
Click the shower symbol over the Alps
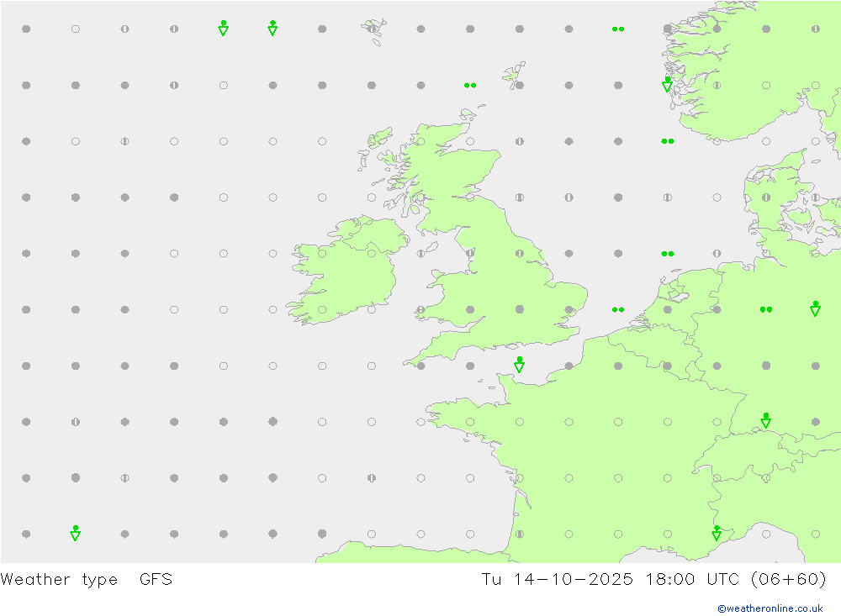click(x=765, y=420)
